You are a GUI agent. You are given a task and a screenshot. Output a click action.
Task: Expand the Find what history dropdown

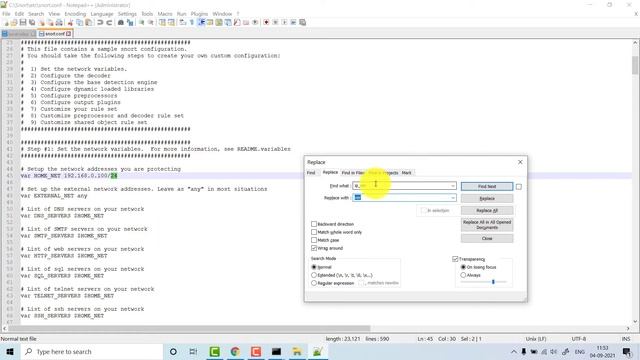tap(453, 186)
